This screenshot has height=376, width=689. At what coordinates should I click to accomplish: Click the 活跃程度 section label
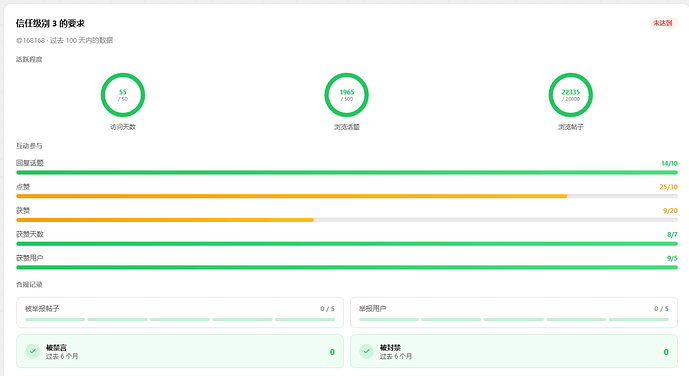(x=29, y=59)
